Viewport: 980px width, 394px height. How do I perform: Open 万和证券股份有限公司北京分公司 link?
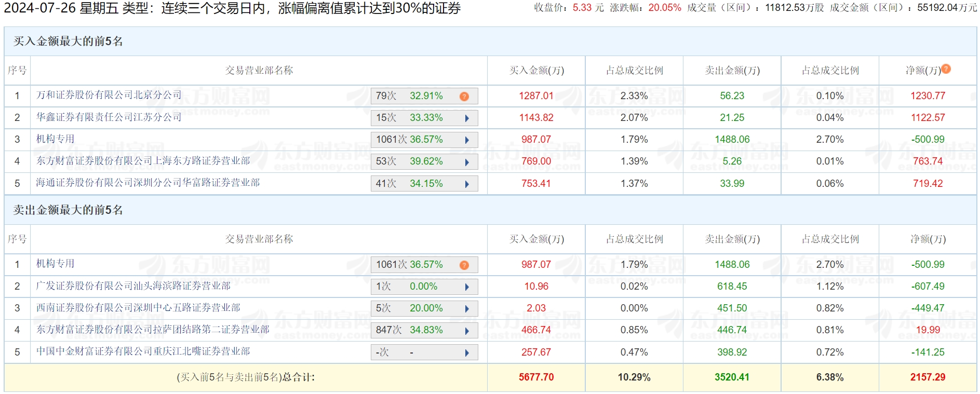coord(109,95)
